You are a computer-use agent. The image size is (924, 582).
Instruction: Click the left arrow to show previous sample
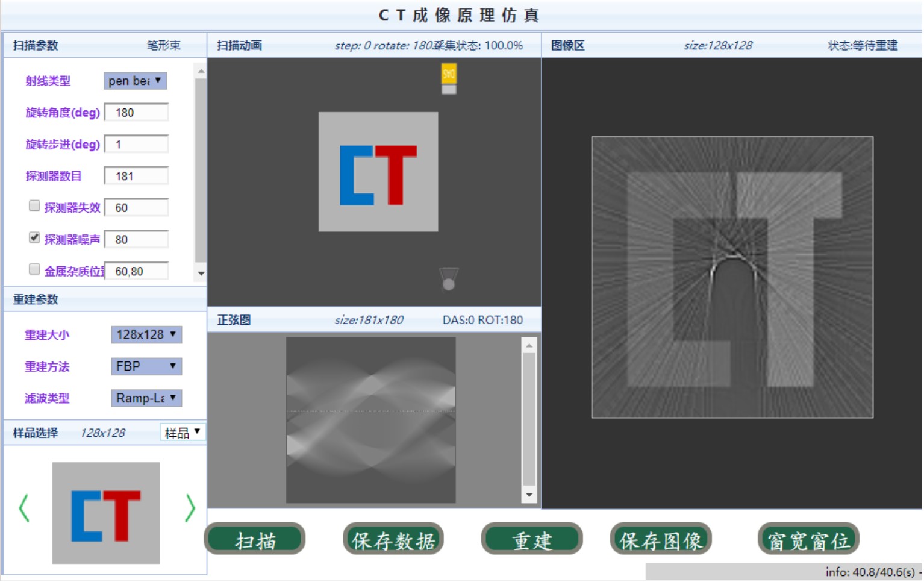pyautogui.click(x=23, y=508)
